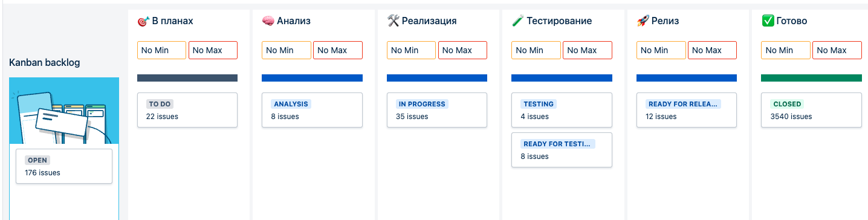Click the brain emoji beside Анализ

point(268,21)
